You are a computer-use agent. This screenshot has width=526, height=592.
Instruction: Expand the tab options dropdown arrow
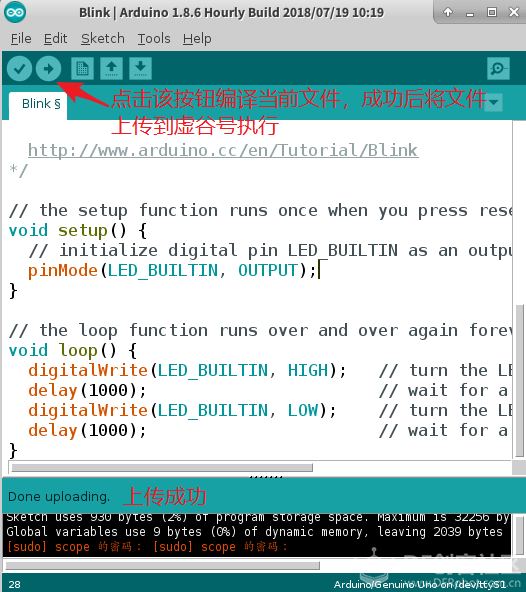coord(493,102)
